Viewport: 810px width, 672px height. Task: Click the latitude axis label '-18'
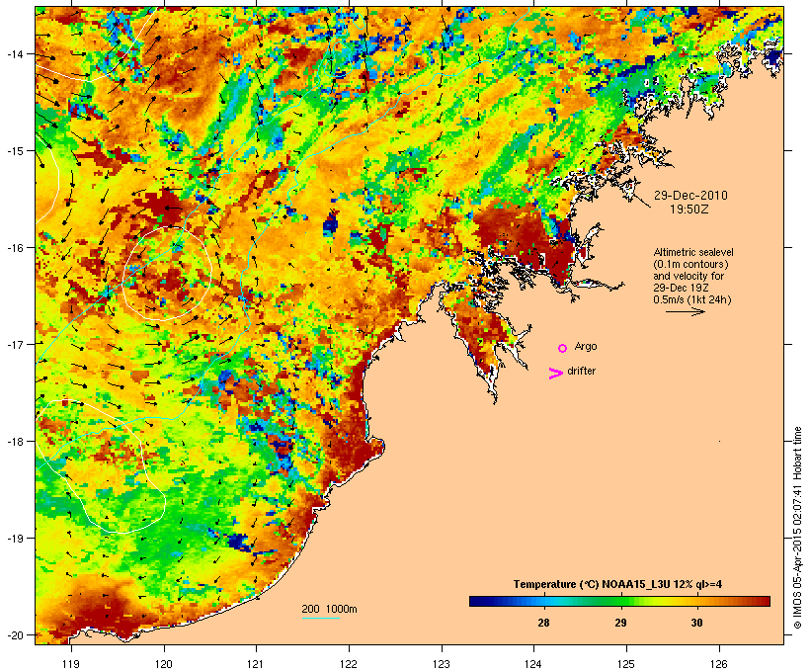(x=15, y=441)
